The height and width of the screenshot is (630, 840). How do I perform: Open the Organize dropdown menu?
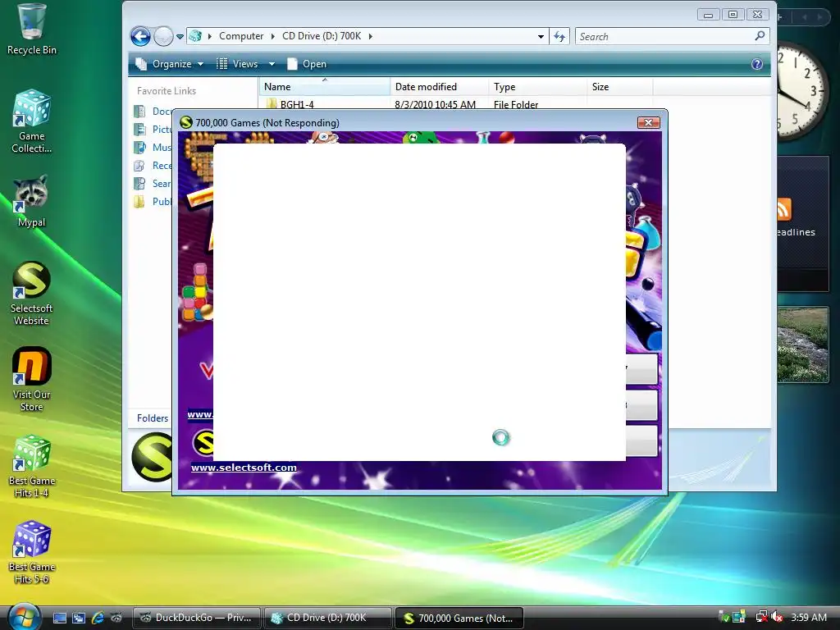169,64
